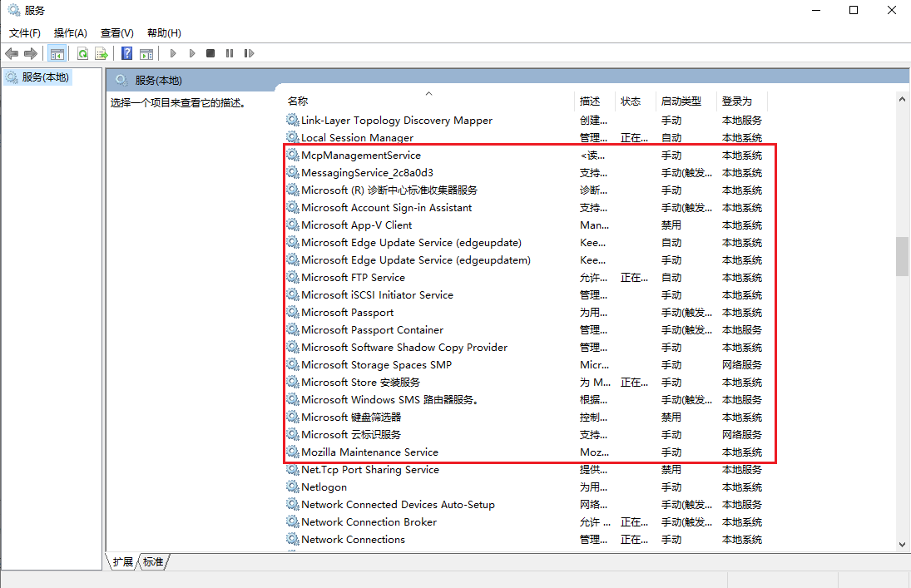
Task: Toggle the action pane show/hide icon
Action: (x=146, y=53)
